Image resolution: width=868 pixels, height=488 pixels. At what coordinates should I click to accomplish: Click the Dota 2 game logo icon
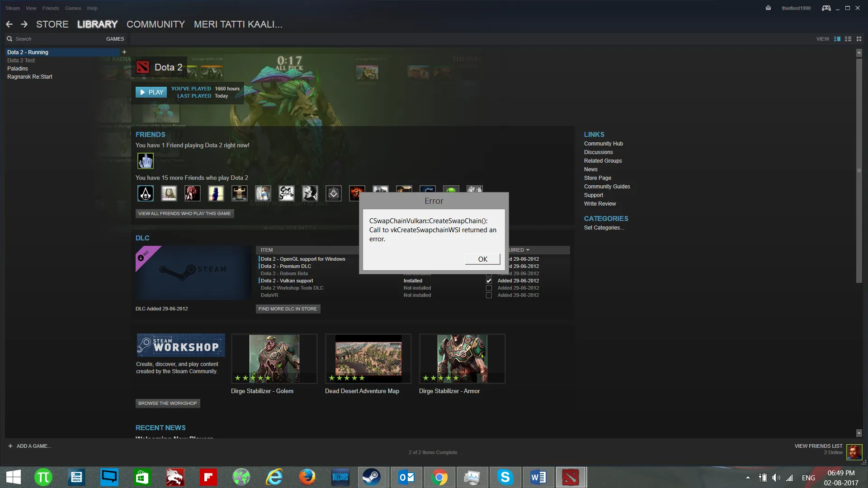143,67
